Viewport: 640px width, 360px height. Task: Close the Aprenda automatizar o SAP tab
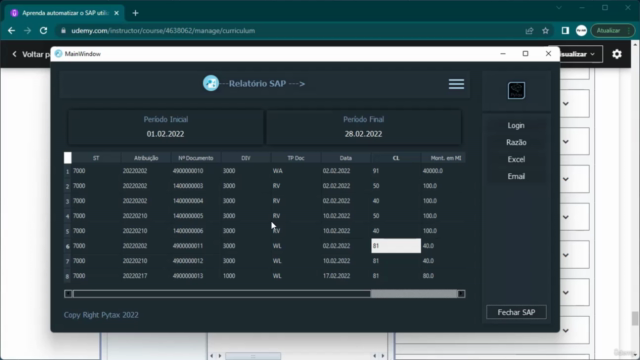pyautogui.click(x=116, y=13)
